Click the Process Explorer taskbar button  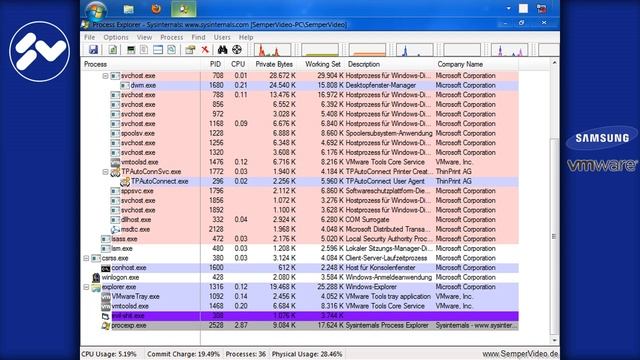[183, 9]
